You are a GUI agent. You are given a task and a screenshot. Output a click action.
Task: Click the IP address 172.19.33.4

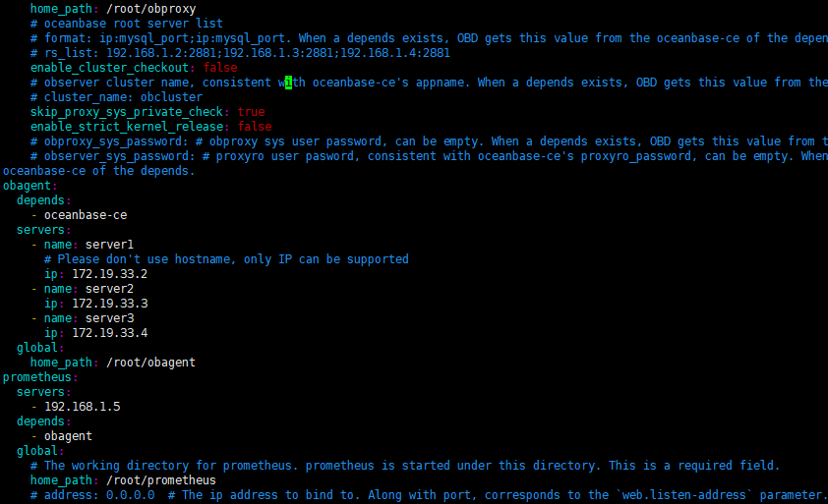110,333
